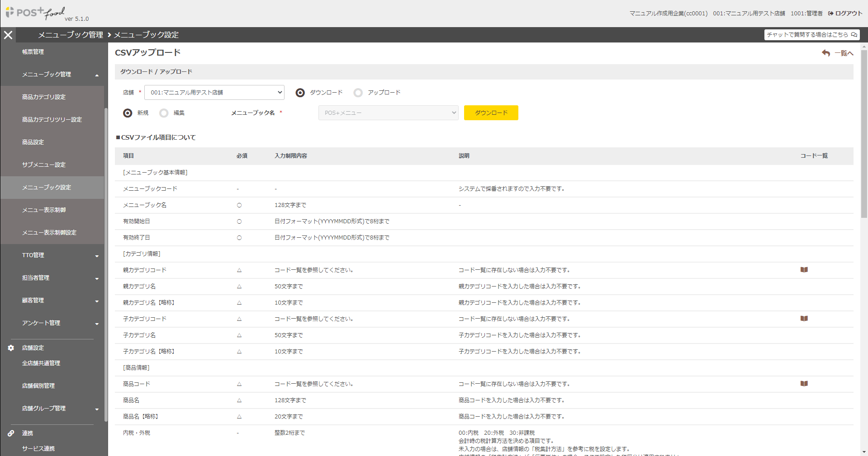Select the アップロード radio button
Viewport: 868px width, 456px height.
point(358,93)
